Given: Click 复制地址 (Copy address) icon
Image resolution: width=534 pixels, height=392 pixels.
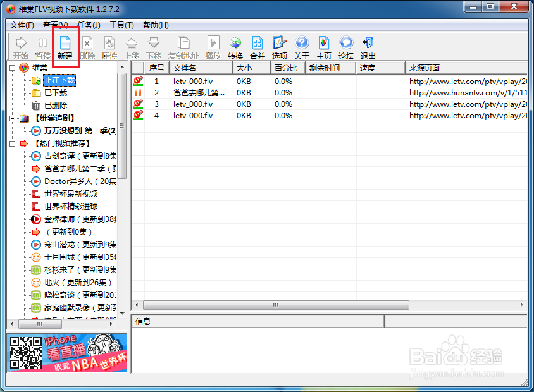Looking at the screenshot, I should pos(183,47).
